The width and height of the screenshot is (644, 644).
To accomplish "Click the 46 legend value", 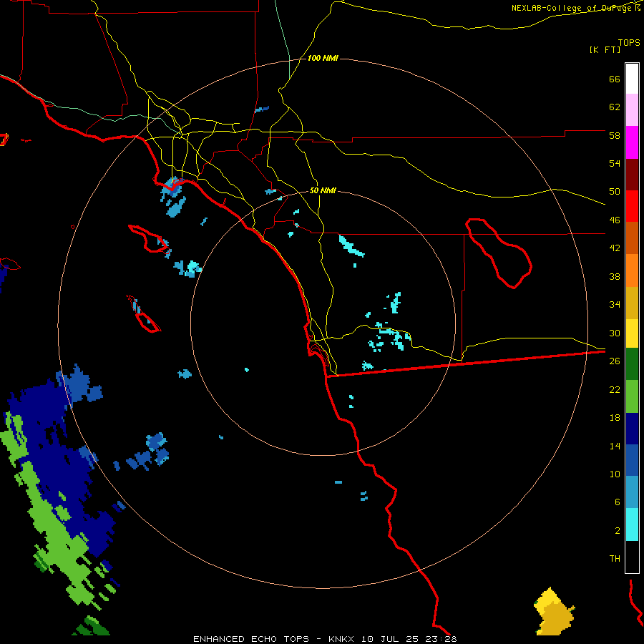I will point(615,220).
